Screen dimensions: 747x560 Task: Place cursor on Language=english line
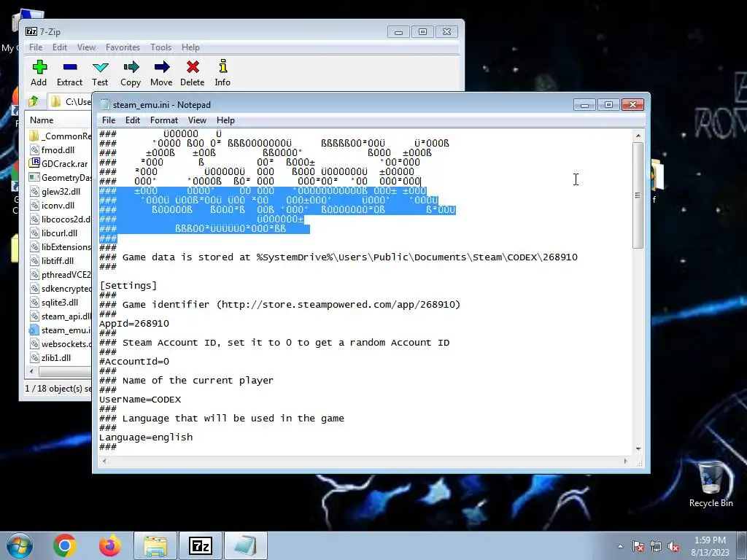pyautogui.click(x=146, y=437)
